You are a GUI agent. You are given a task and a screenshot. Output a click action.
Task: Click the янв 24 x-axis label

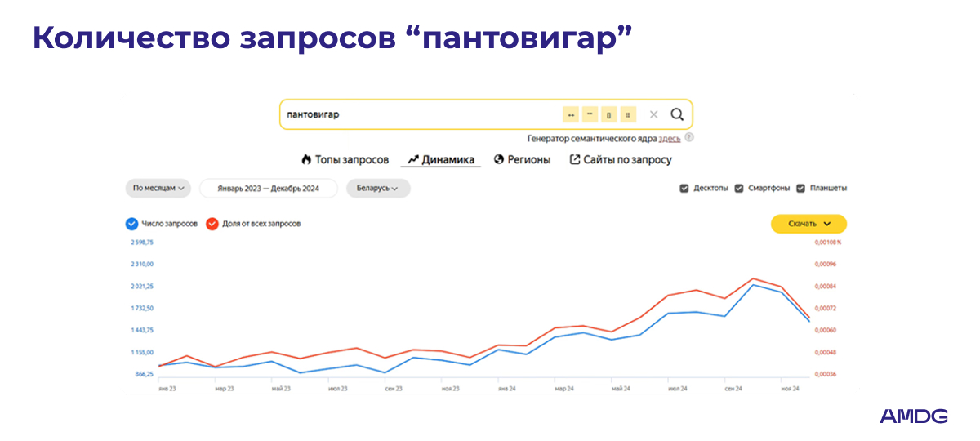[506, 389]
